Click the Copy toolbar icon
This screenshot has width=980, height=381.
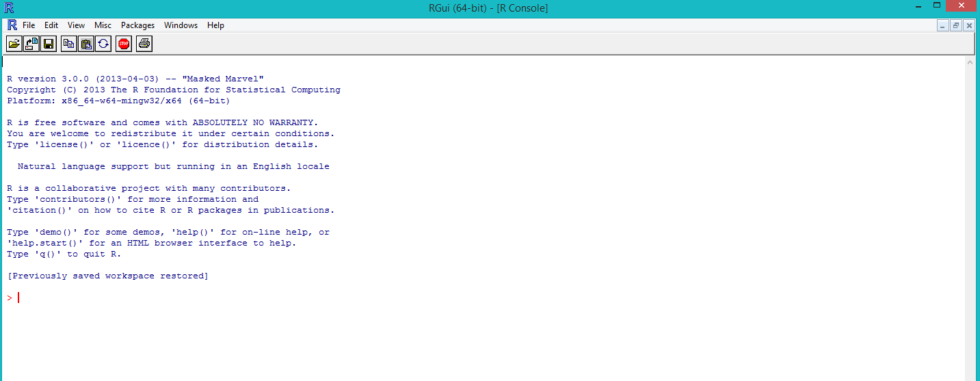click(69, 44)
